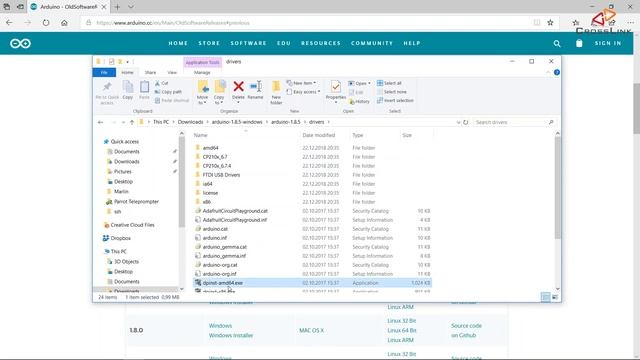Switch to large icons view button
This screenshot has width=640, height=360.
point(555,297)
